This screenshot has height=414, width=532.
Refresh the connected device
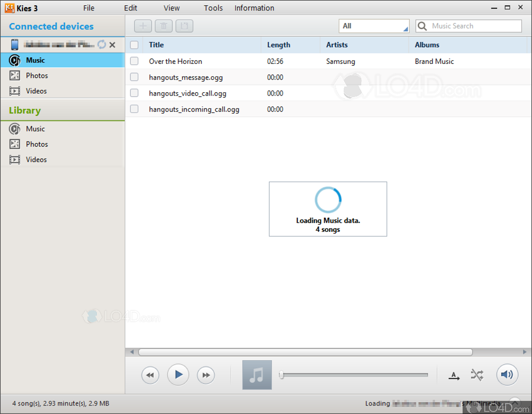[102, 44]
